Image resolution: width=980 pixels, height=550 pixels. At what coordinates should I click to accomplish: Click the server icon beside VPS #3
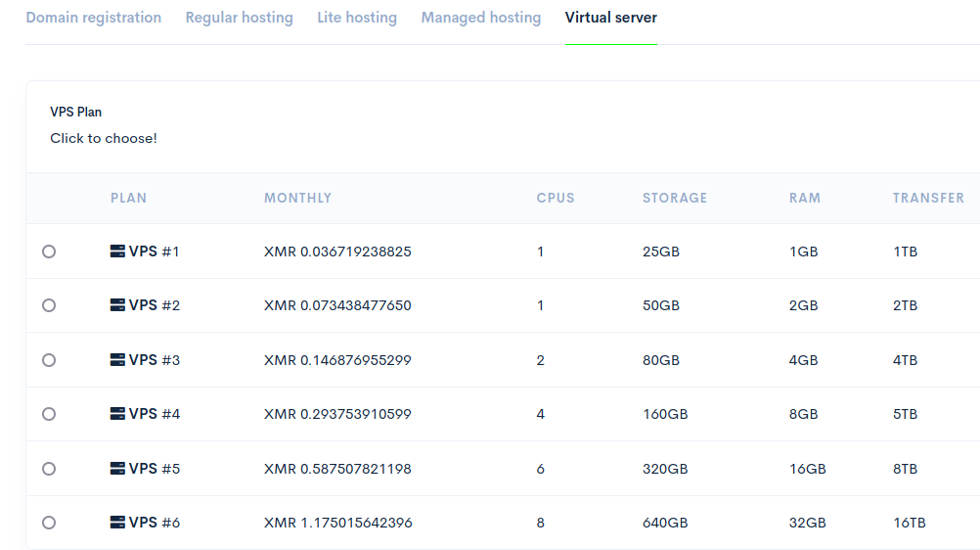117,360
